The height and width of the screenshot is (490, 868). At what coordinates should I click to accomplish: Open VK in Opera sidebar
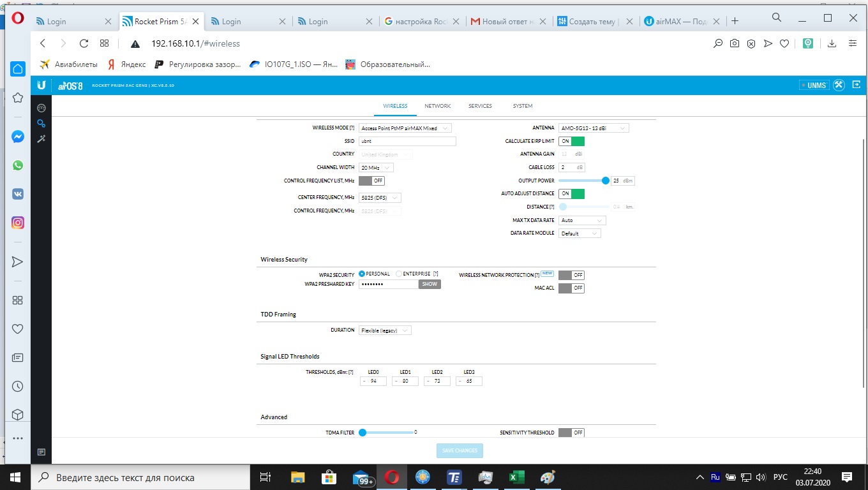[x=18, y=194]
